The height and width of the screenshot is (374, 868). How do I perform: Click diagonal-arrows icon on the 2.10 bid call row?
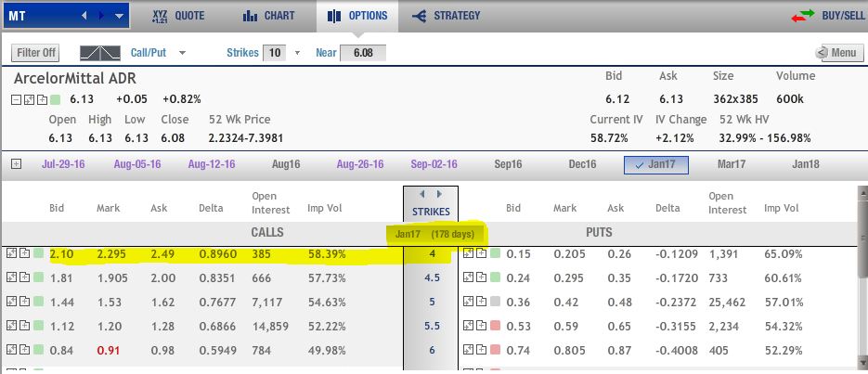[11, 253]
